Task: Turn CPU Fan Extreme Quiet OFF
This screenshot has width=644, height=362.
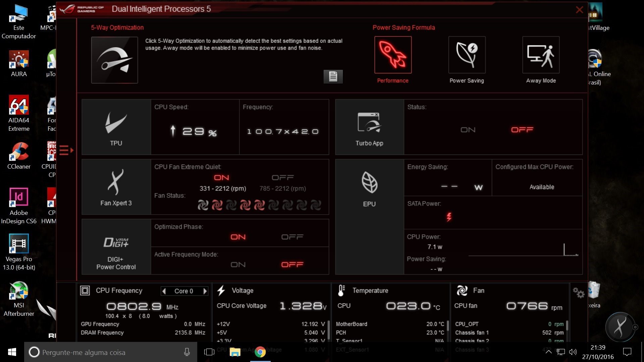Action: pos(282,177)
